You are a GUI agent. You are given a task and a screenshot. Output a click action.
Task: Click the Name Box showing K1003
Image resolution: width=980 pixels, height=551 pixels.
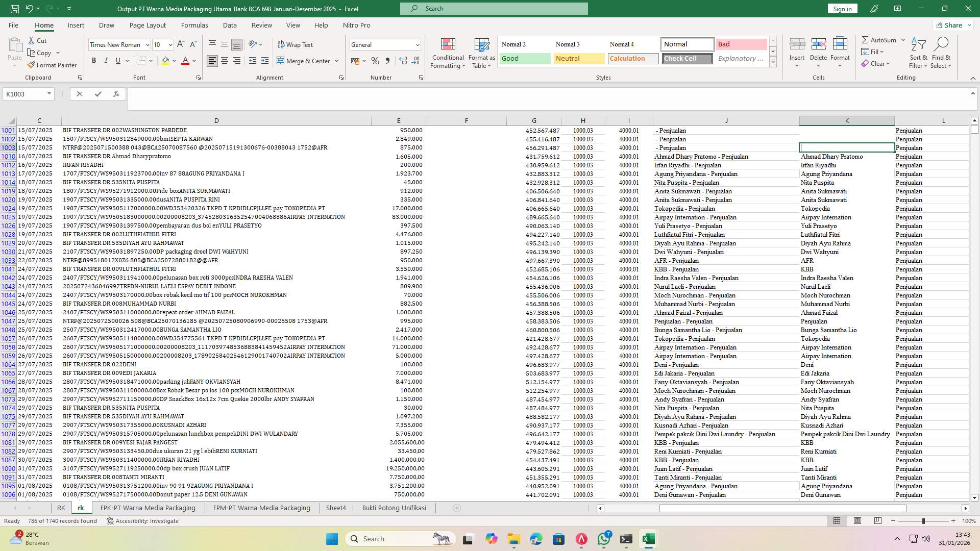pos(25,94)
